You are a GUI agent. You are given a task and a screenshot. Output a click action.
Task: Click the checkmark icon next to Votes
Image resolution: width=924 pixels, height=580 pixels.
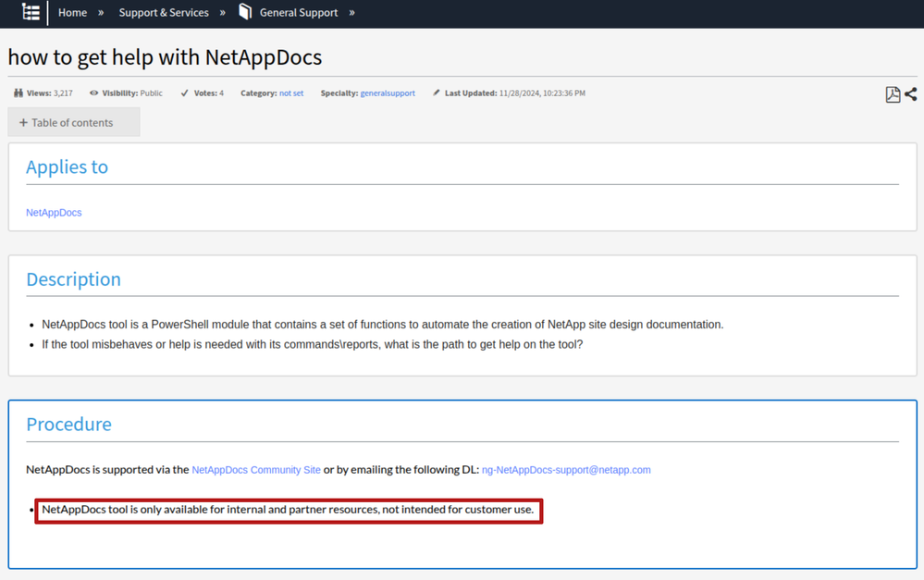click(184, 93)
